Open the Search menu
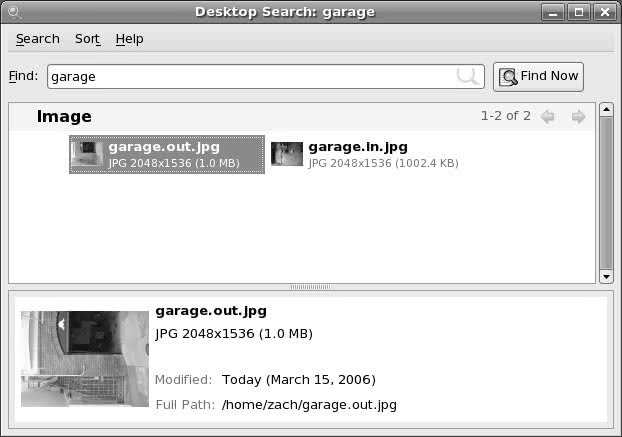Viewport: 622px width, 437px height. tap(38, 39)
